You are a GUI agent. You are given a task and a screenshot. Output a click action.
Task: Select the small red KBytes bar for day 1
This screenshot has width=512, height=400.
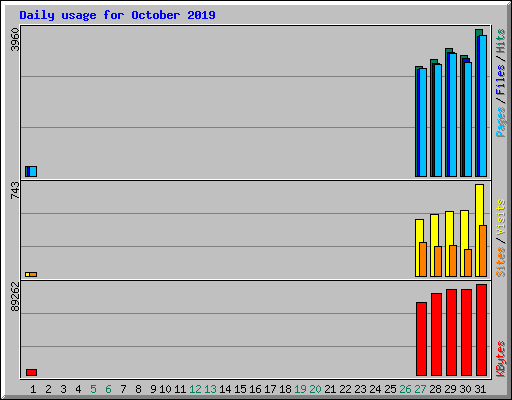[32, 372]
